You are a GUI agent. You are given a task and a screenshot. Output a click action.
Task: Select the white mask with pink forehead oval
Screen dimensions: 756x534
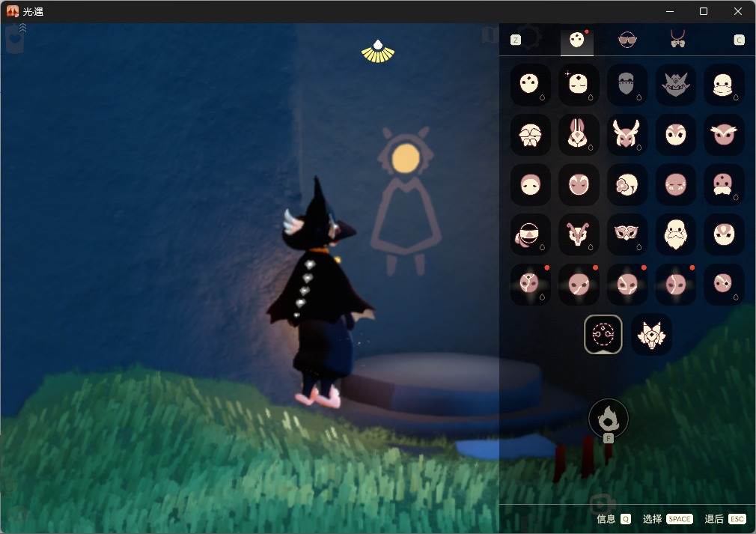[724, 234]
